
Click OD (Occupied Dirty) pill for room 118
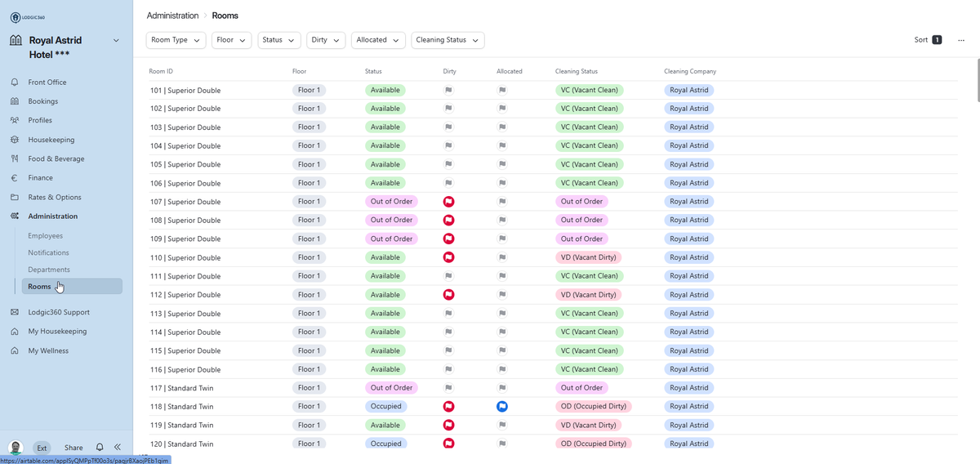click(x=594, y=406)
